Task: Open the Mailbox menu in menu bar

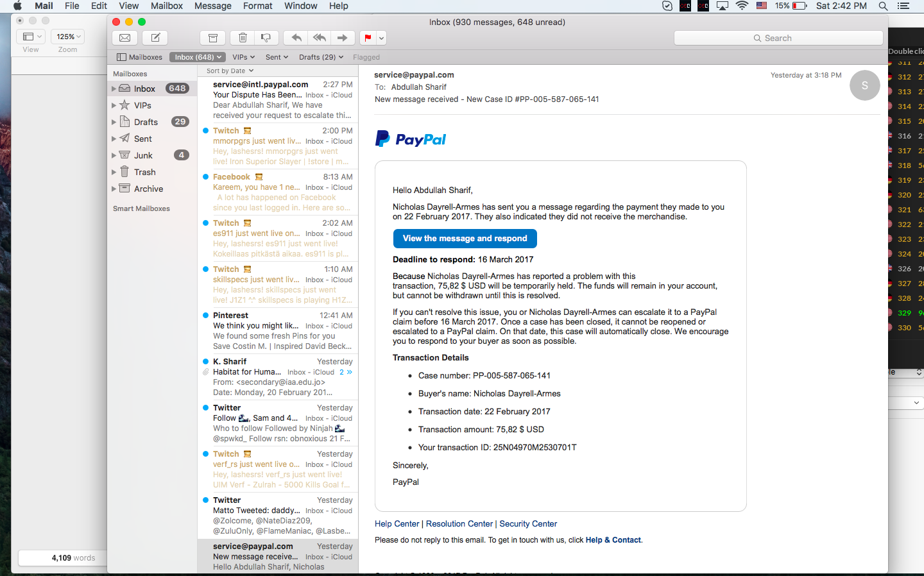Action: [x=167, y=6]
